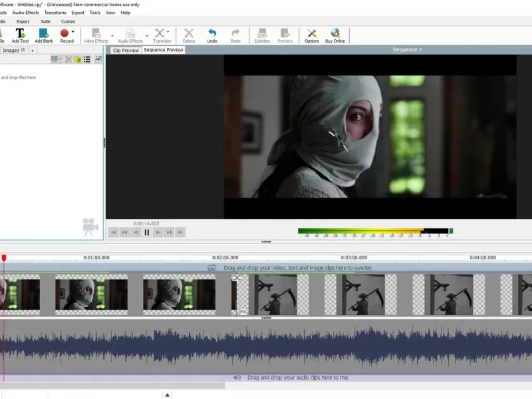The image size is (532, 399).
Task: Click the Preview toolbar button
Action: click(285, 36)
